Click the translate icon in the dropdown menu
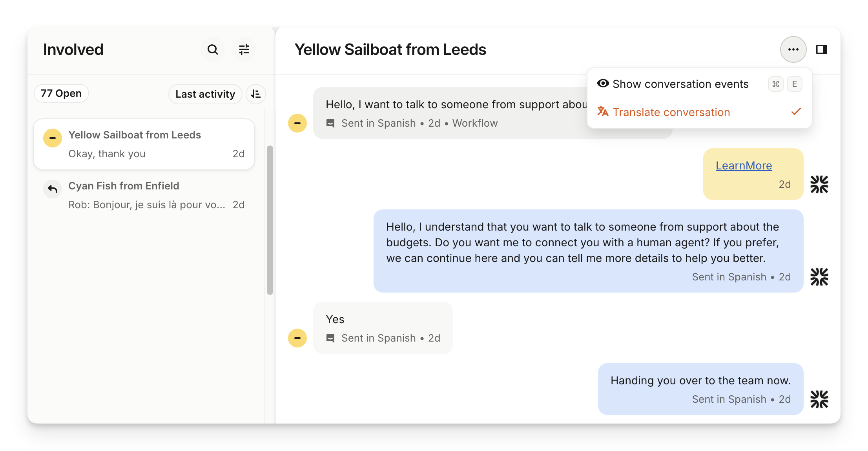Screen dimensions: 868x451 (603, 112)
